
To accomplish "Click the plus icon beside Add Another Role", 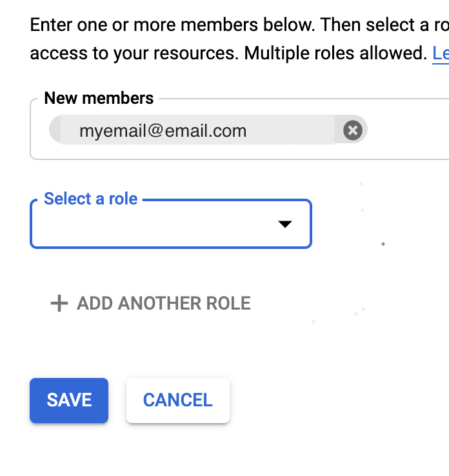I will [x=59, y=303].
